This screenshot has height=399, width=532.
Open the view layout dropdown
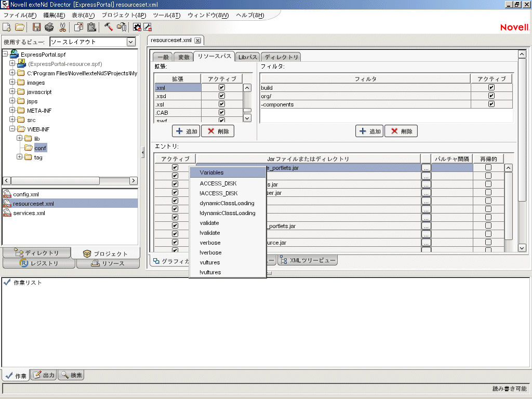tap(131, 42)
